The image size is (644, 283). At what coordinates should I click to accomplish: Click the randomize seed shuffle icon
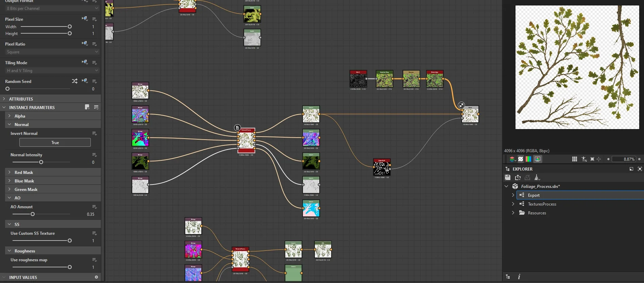tap(75, 81)
